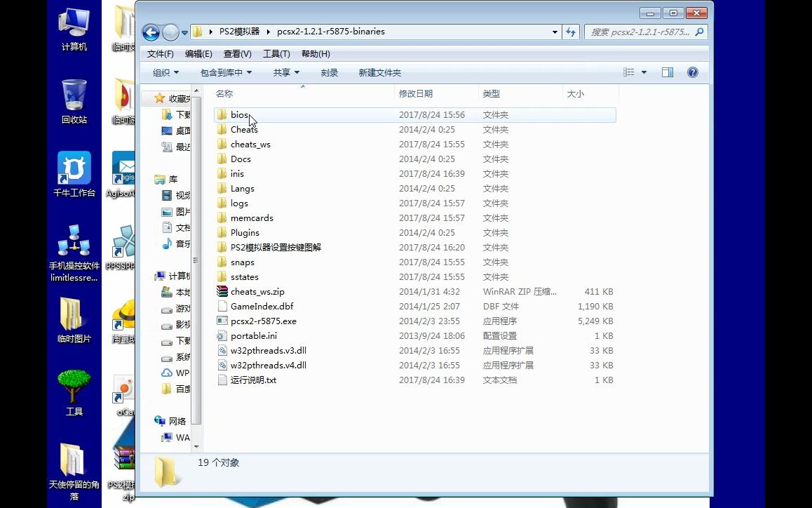Image resolution: width=812 pixels, height=508 pixels.
Task: Click the change view icon
Action: 629,72
